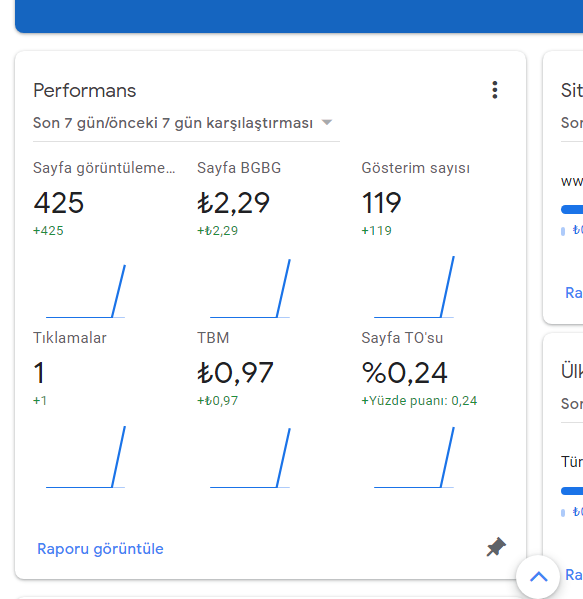
Task: Click the +119 change indicator
Action: 376,231
